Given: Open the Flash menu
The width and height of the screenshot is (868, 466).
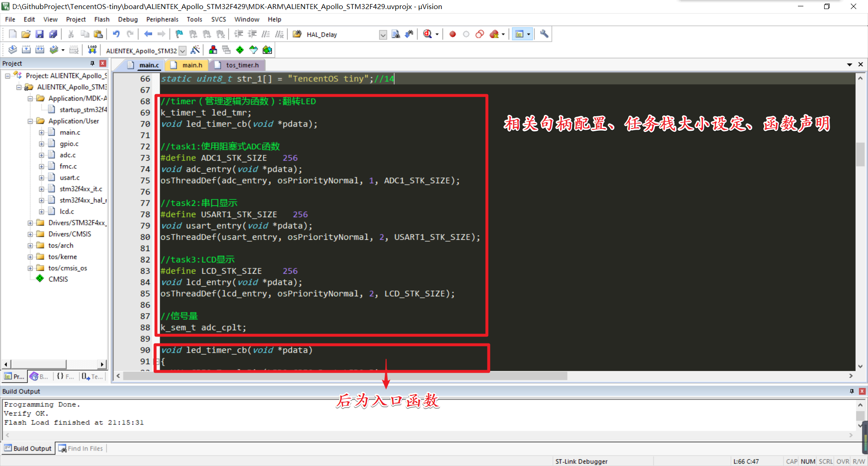Looking at the screenshot, I should pyautogui.click(x=102, y=19).
